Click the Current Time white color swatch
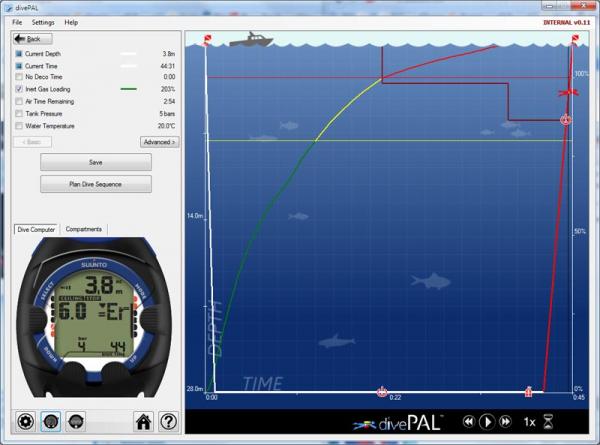Image resolution: width=600 pixels, height=445 pixels. click(128, 66)
